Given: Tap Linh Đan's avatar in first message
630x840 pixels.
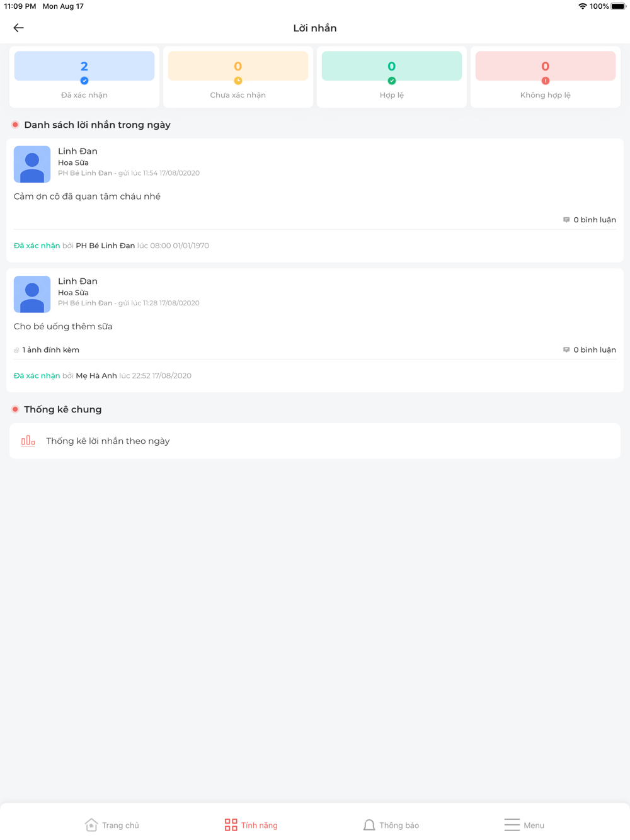Looking at the screenshot, I should pyautogui.click(x=32, y=164).
